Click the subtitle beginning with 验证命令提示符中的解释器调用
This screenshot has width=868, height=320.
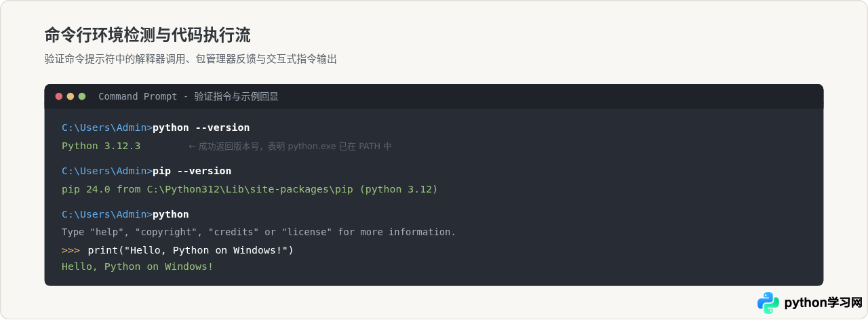(x=191, y=59)
